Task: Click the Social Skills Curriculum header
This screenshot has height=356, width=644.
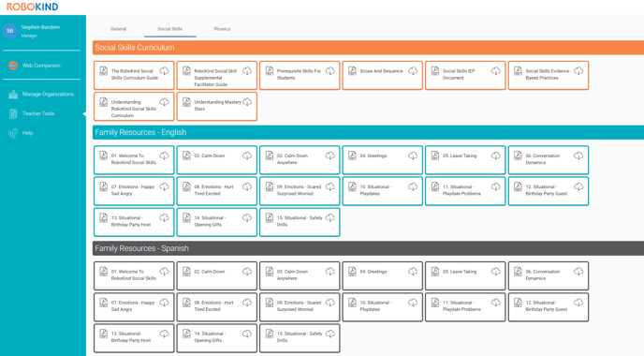Action: [368, 48]
